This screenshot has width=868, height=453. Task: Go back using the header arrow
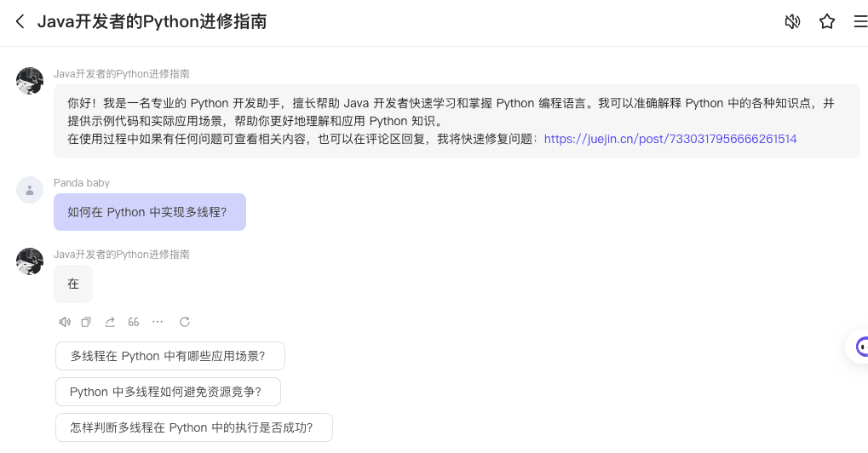click(x=20, y=22)
